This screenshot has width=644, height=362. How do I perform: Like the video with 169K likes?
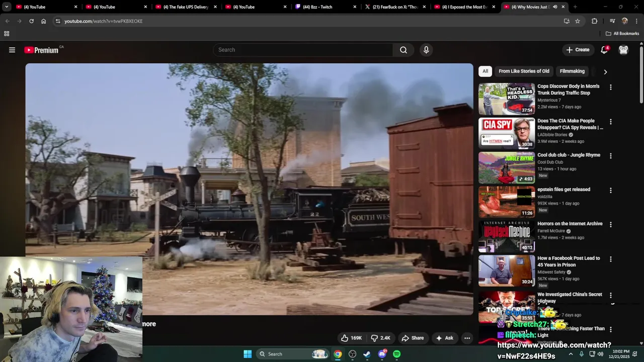351,338
